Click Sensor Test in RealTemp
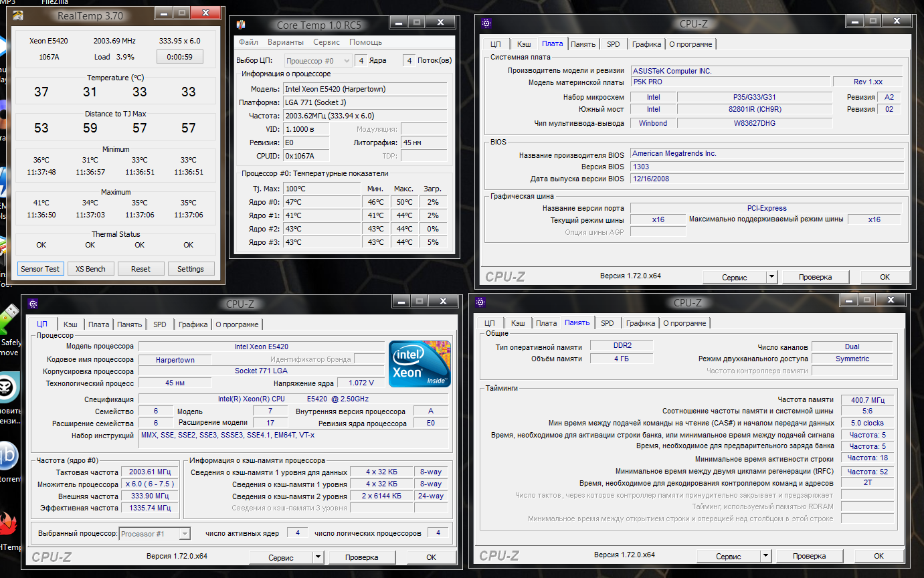The width and height of the screenshot is (924, 578). [40, 269]
